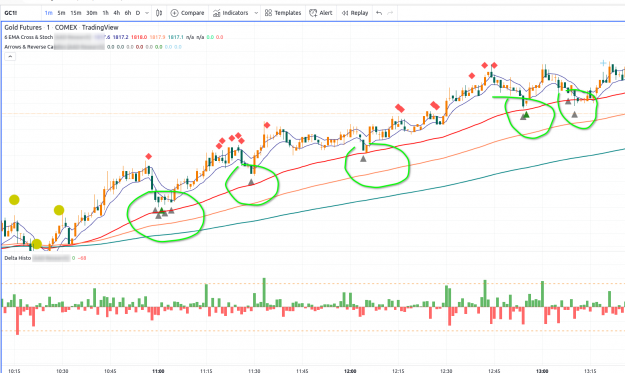Select the 30m interval
Image resolution: width=625 pixels, height=373 pixels.
tap(92, 13)
